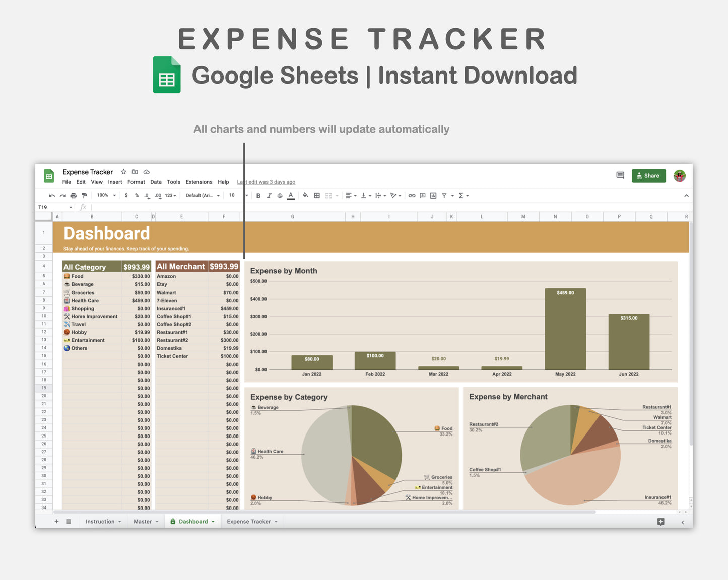
Task: Toggle italic formatting
Action: [269, 195]
